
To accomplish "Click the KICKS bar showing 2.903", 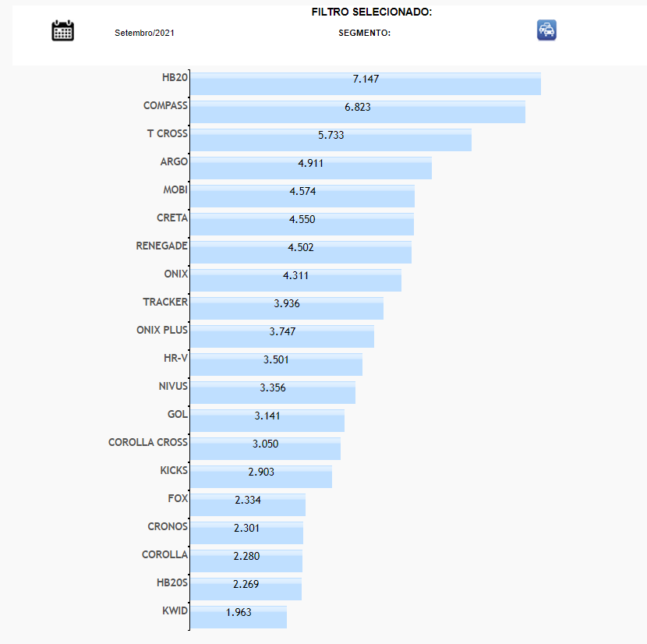I will (x=261, y=476).
